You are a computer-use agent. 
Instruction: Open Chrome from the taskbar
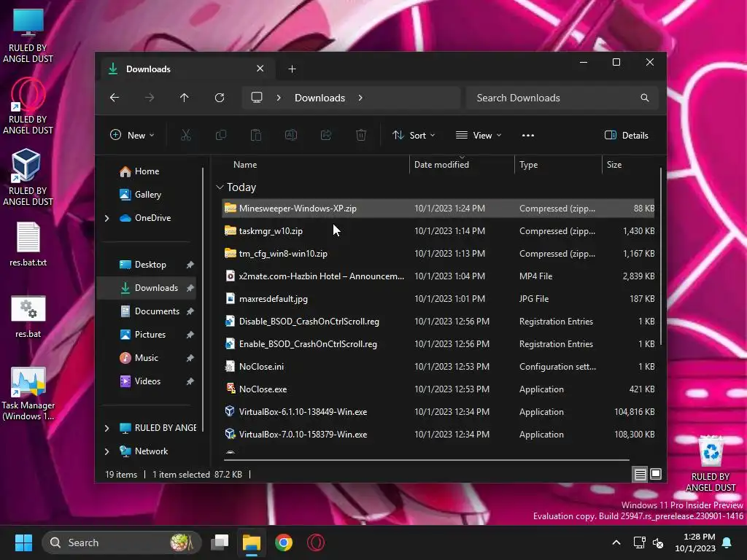click(284, 542)
